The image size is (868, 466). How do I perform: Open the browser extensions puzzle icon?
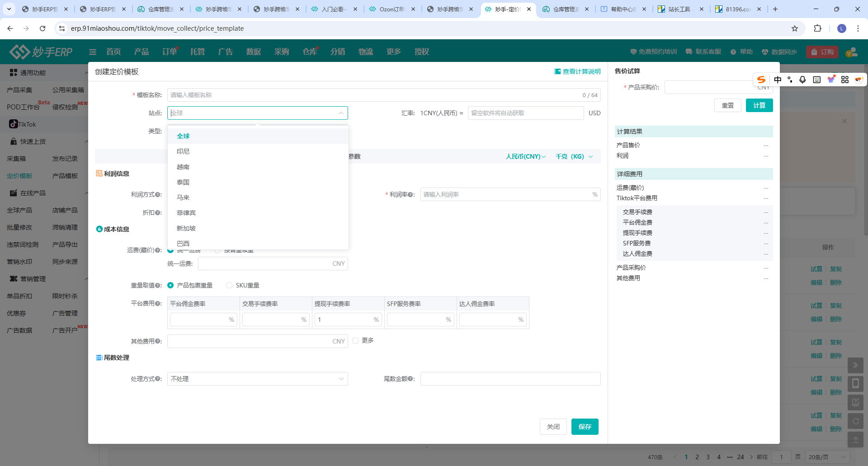pyautogui.click(x=817, y=28)
